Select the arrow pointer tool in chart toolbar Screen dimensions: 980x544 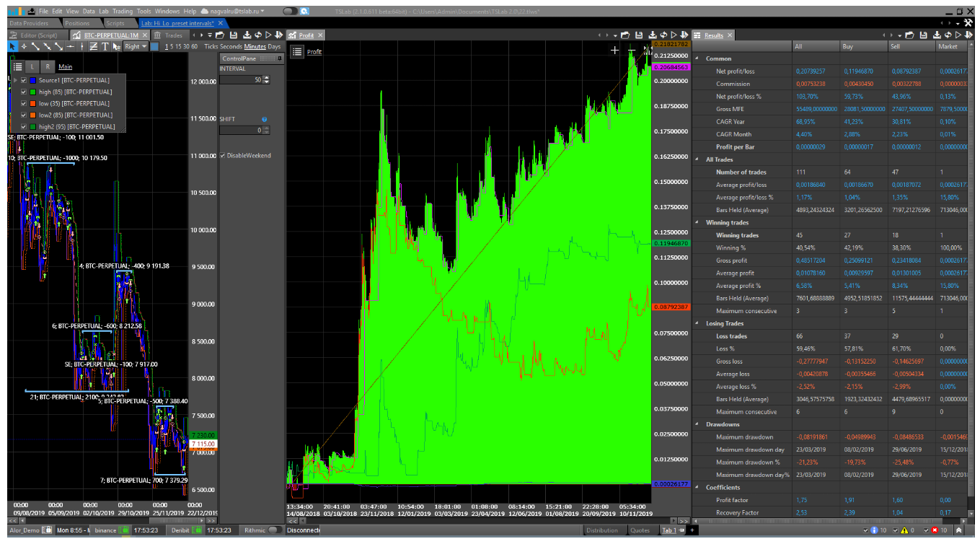point(12,46)
